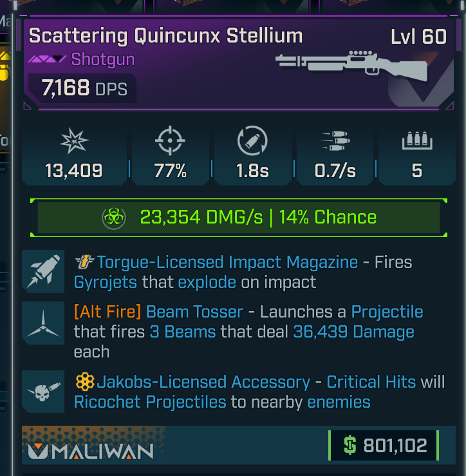
Task: Click the Jakobs-Licensed Accessory text
Action: 203,382
